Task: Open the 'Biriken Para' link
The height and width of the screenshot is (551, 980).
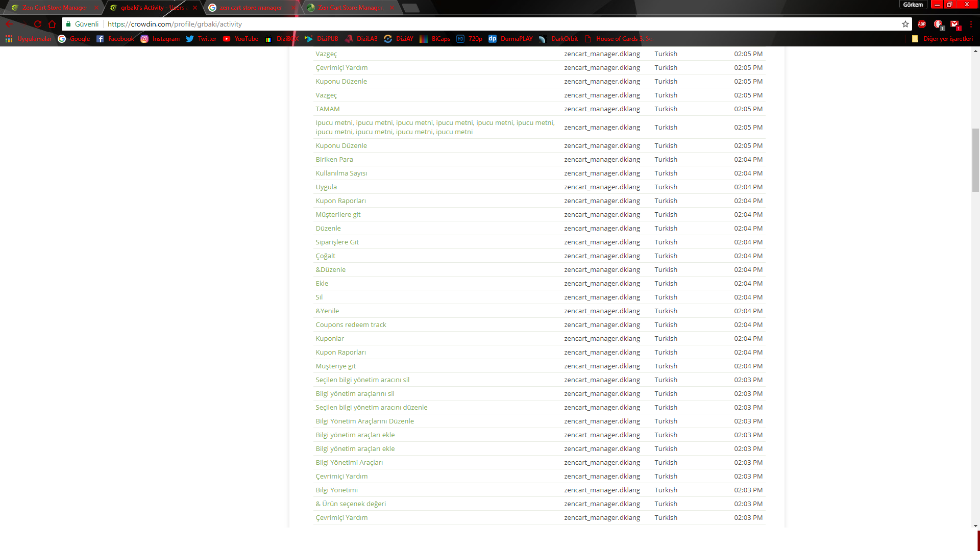Action: [x=334, y=159]
